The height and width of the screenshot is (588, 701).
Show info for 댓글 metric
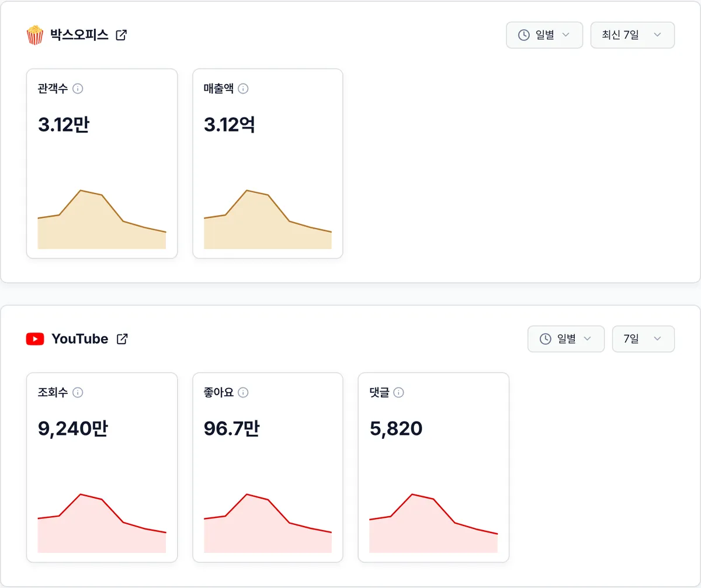(399, 393)
